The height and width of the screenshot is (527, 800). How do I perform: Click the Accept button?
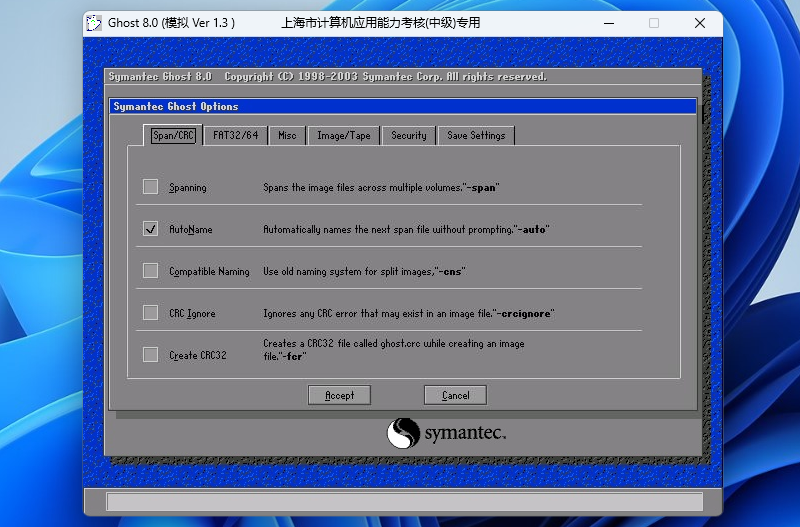(339, 395)
